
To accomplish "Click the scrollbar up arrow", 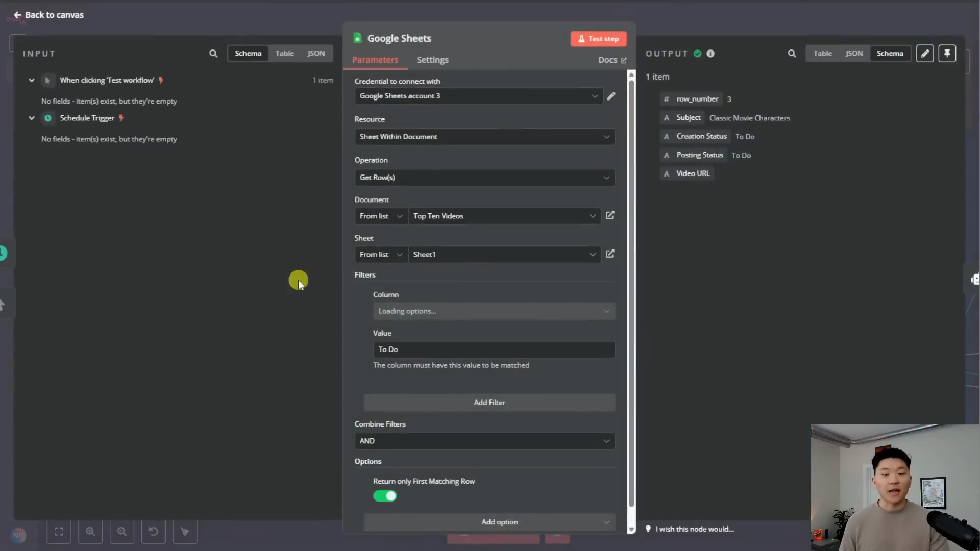I will [631, 74].
